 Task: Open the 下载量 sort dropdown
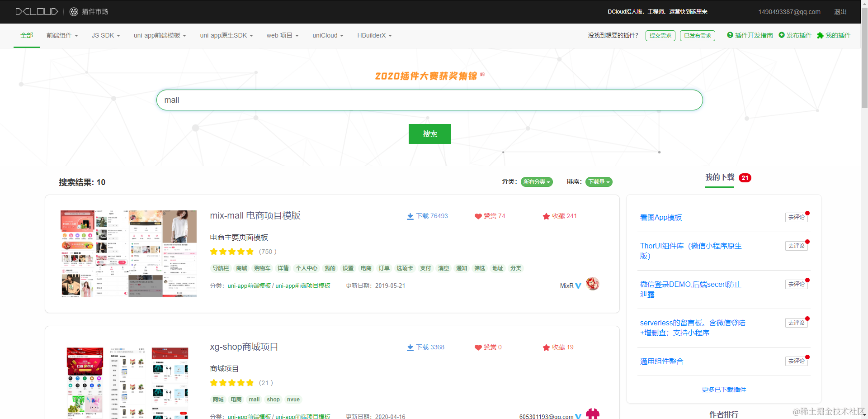pyautogui.click(x=599, y=182)
